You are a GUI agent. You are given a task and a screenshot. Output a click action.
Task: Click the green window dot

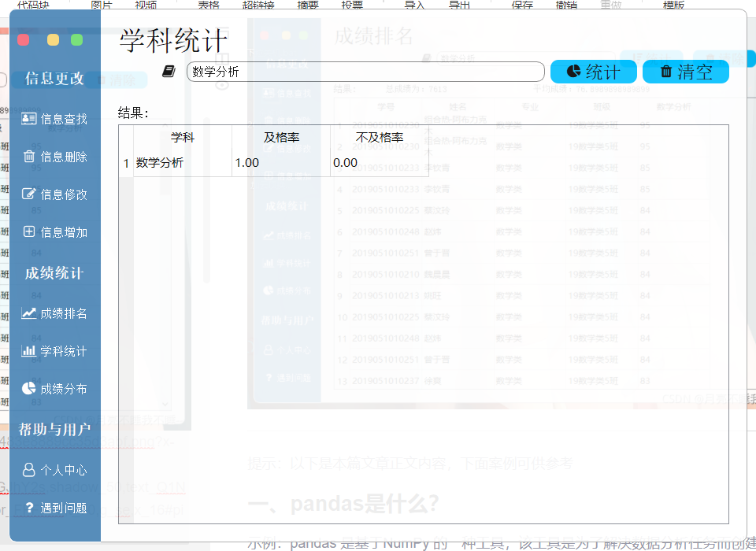[76, 39]
